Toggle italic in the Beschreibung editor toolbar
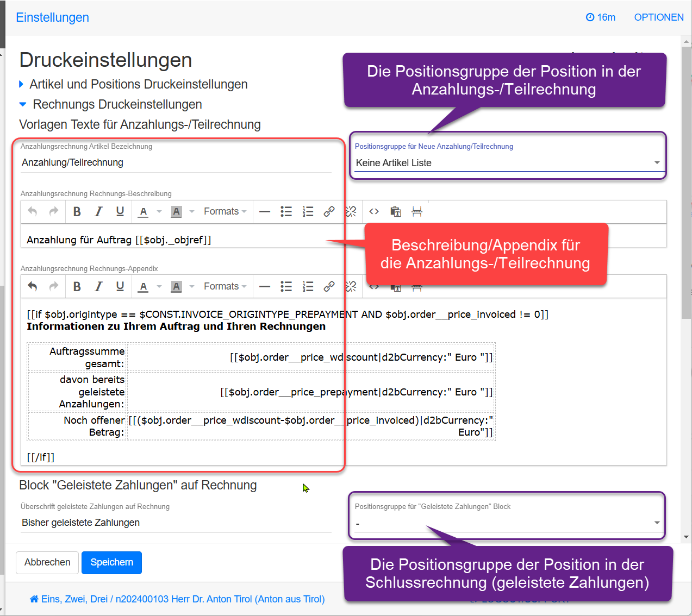This screenshot has width=692, height=616. click(x=98, y=211)
